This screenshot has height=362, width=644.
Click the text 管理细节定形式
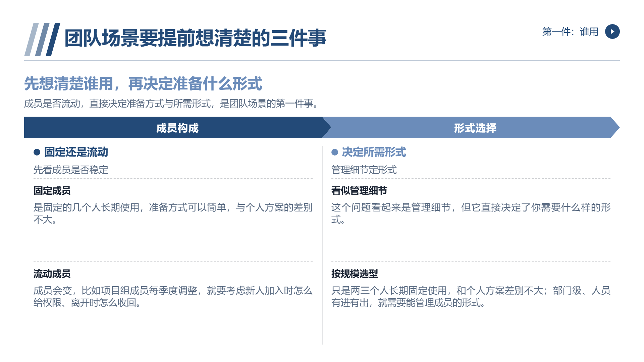(x=364, y=170)
